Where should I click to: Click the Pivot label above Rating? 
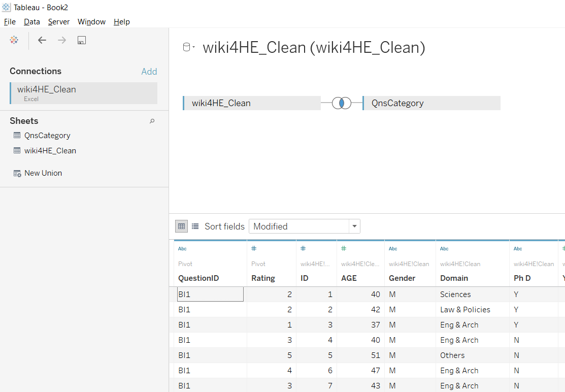[x=258, y=264]
